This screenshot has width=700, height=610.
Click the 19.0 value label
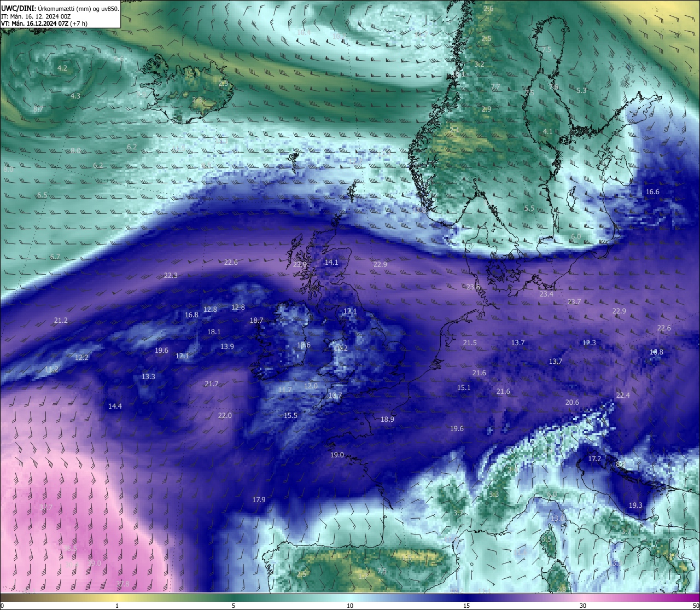pos(337,455)
